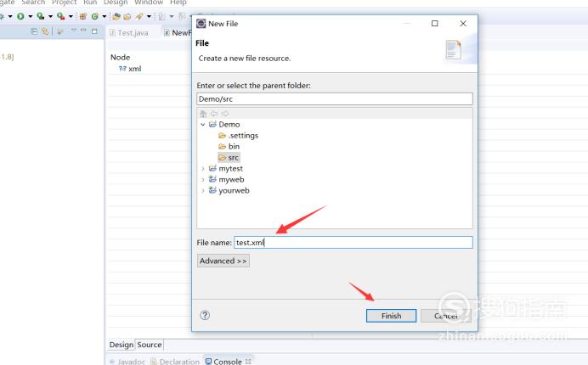Open dropdown beside External Tools icon
588x365 pixels.
(71, 16)
